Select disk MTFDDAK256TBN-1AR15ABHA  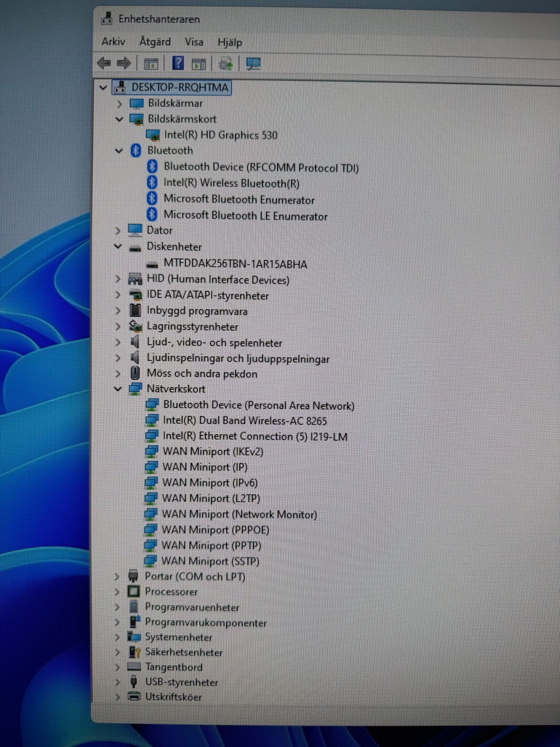[x=235, y=264]
